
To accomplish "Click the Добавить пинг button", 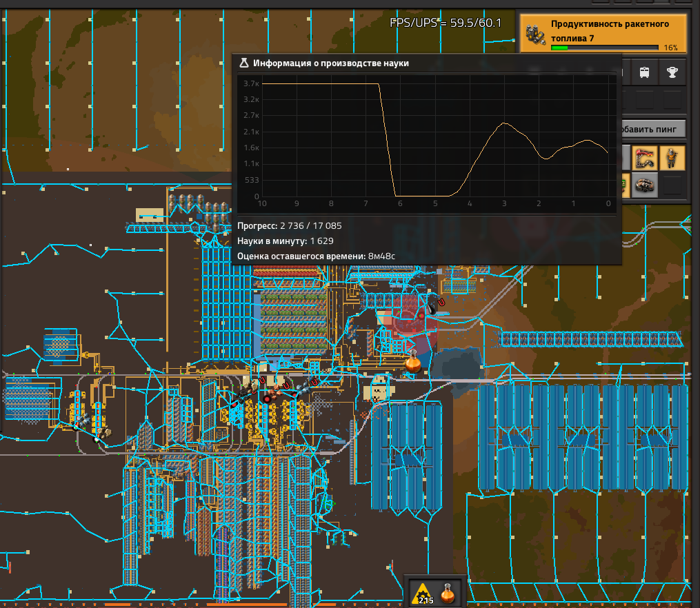I will click(x=653, y=130).
